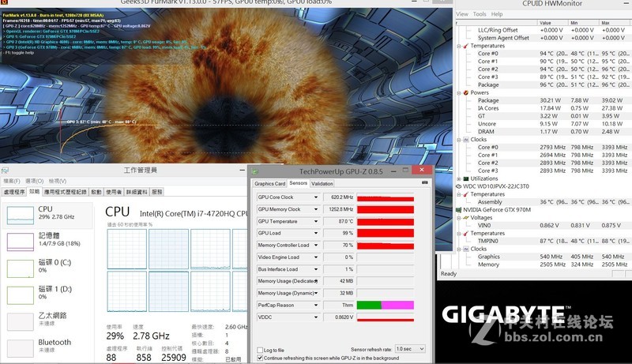632x364 pixels.
Task: Open the Memory Controller Load dropdown
Action: click(316, 246)
